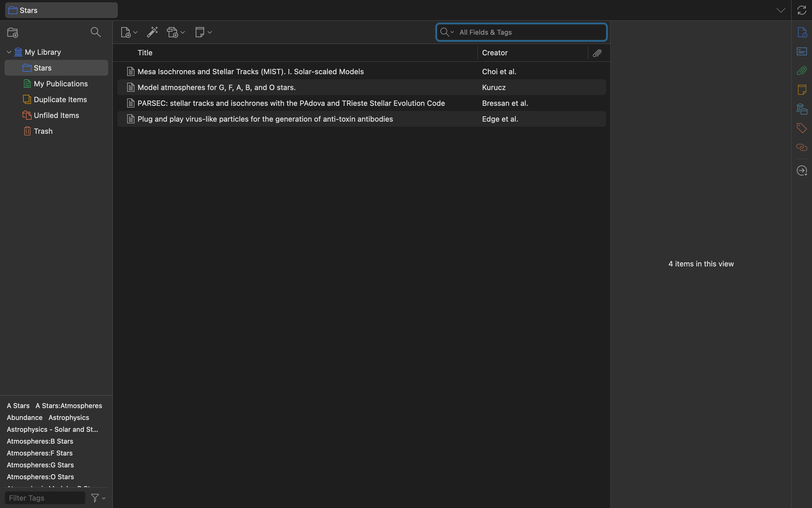Screen dimensions: 812x508
Task: Select the Model atmospheres for G, F, A, B item
Action: tap(362, 87)
